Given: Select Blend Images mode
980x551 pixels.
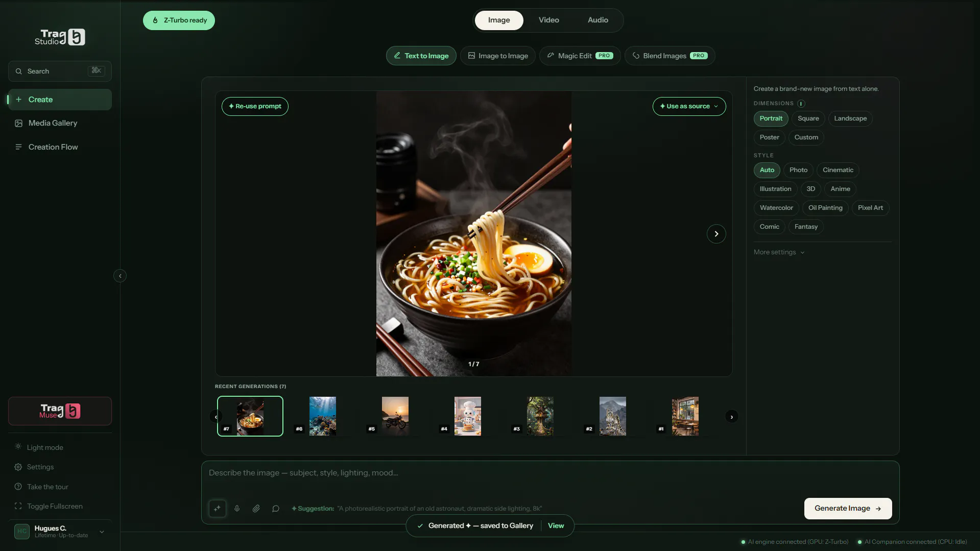Looking at the screenshot, I should pyautogui.click(x=670, y=56).
